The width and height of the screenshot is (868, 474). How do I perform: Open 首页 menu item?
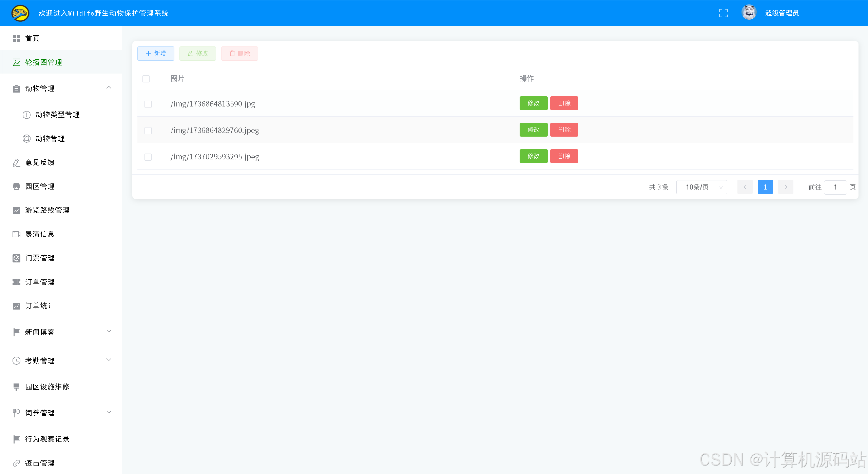pyautogui.click(x=61, y=38)
